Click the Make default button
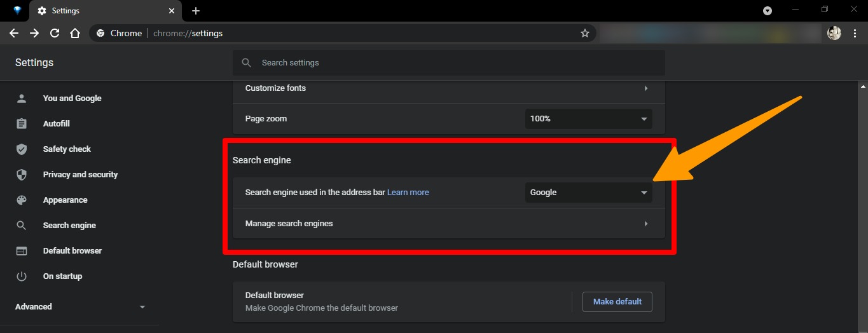Image resolution: width=868 pixels, height=333 pixels. [x=617, y=302]
